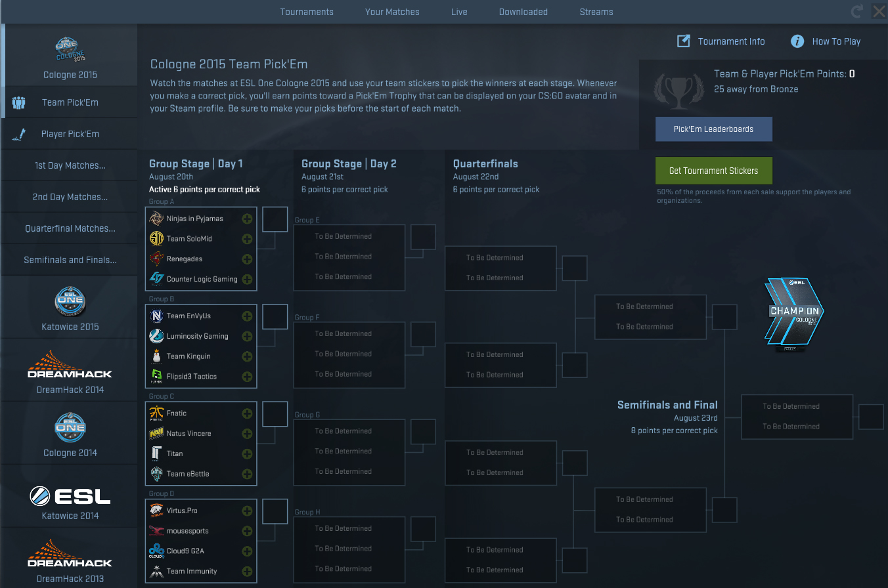Toggle the plus button next to Fnatic
Image resolution: width=888 pixels, height=588 pixels.
pos(247,413)
